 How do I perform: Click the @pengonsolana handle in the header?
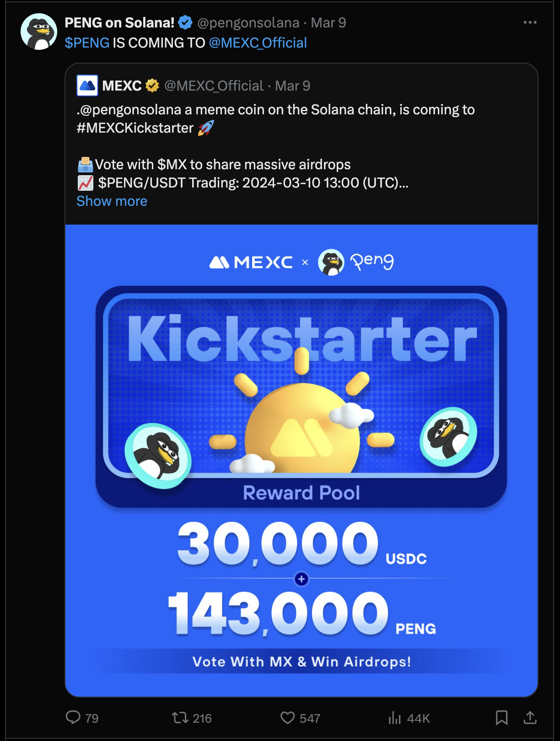point(248,22)
